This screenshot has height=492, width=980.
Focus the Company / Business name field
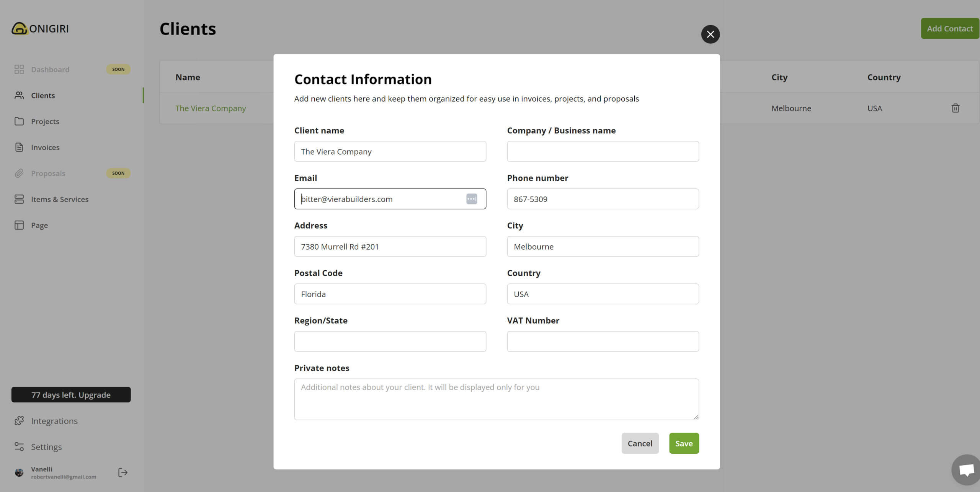(603, 152)
